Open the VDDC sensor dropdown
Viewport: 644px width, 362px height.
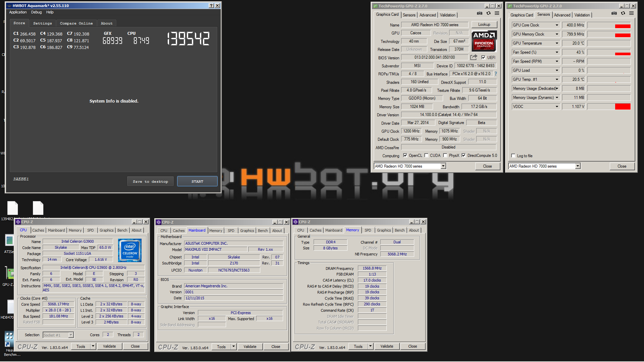pos(557,107)
